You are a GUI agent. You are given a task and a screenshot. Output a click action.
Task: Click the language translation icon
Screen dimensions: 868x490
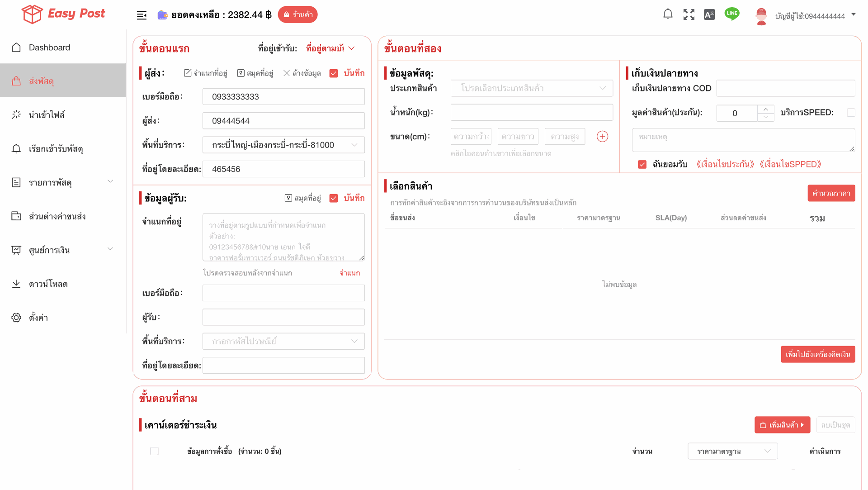tap(709, 14)
